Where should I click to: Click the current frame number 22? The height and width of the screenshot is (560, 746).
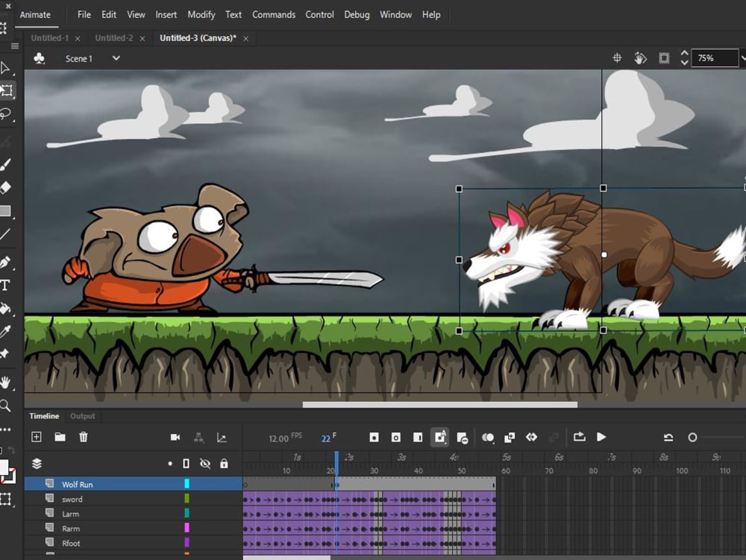click(325, 438)
